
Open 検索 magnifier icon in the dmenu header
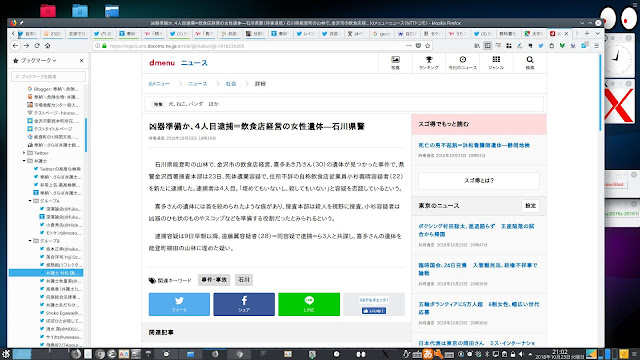click(x=529, y=63)
